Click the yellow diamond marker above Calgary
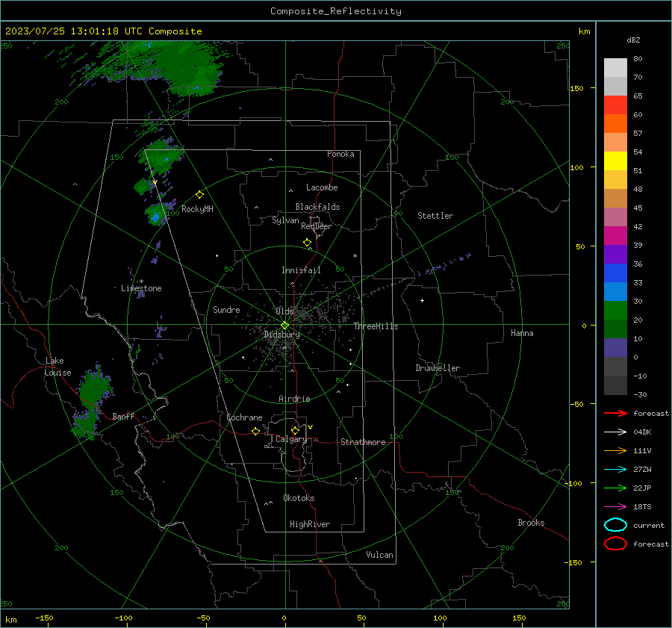This screenshot has height=628, width=672. 295,430
